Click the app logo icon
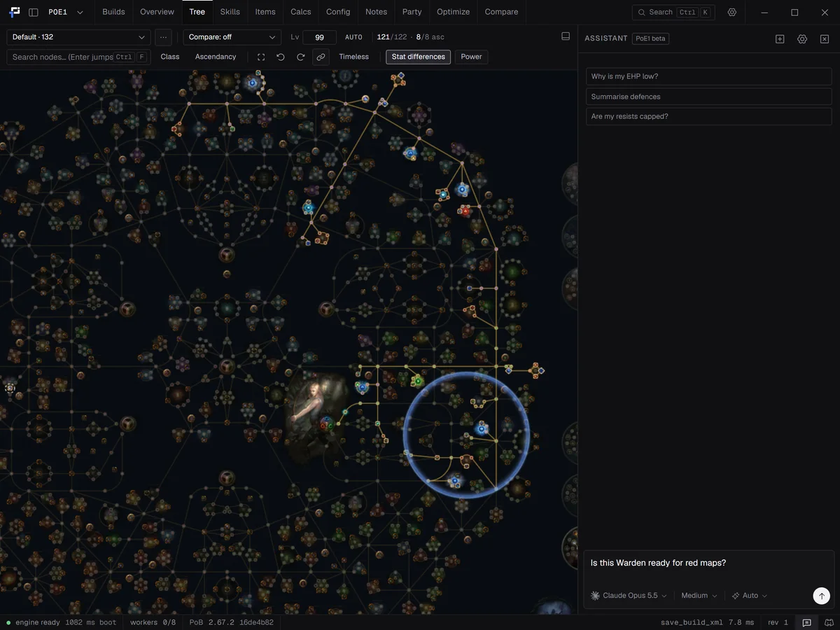Viewport: 840px width, 630px height. 15,12
